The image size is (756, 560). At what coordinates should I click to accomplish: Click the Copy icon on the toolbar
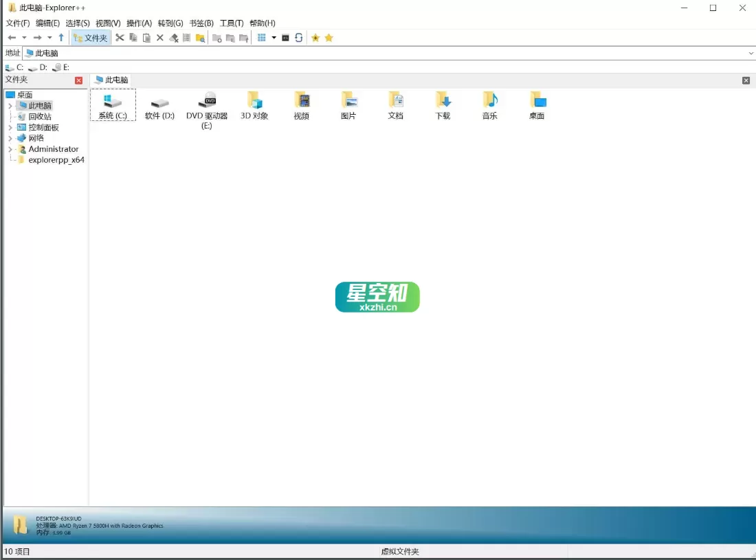[133, 38]
